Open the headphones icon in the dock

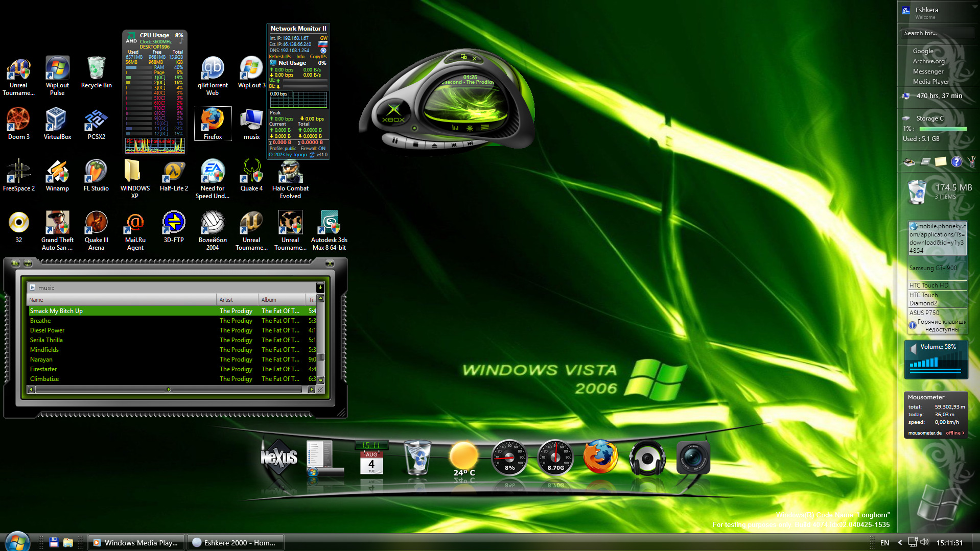point(647,458)
